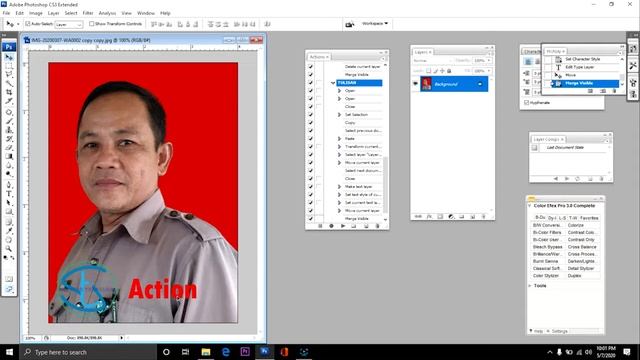Screen dimensions: 640x360
Task: Click foreground/background color swatches
Action: 9,258
